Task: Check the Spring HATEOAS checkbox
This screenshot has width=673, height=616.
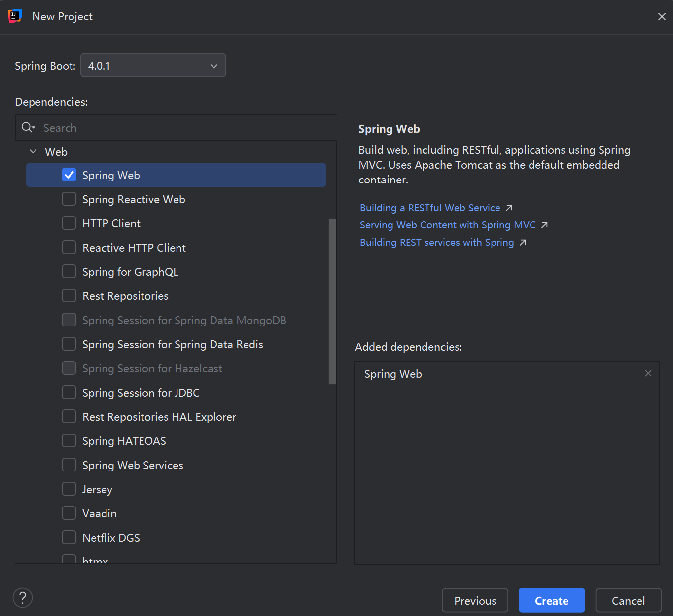Action: [x=69, y=441]
